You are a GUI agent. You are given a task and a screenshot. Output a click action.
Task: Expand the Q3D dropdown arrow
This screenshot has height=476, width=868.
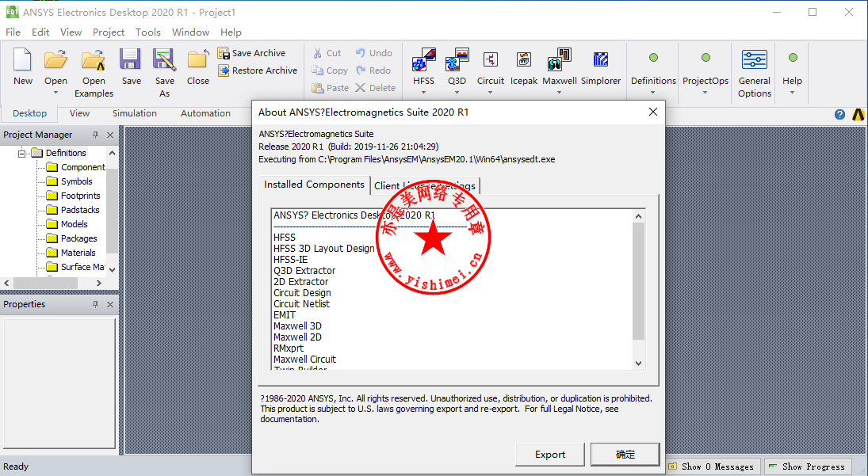click(457, 93)
